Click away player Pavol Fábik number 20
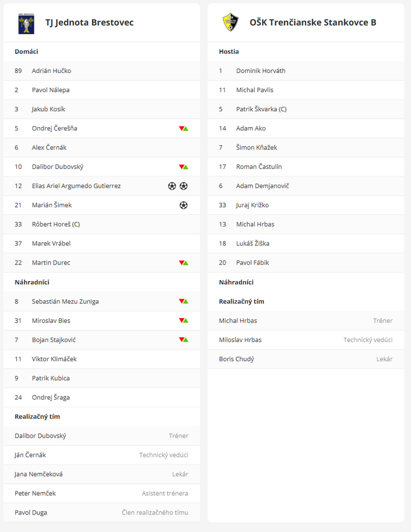 pyautogui.click(x=253, y=262)
